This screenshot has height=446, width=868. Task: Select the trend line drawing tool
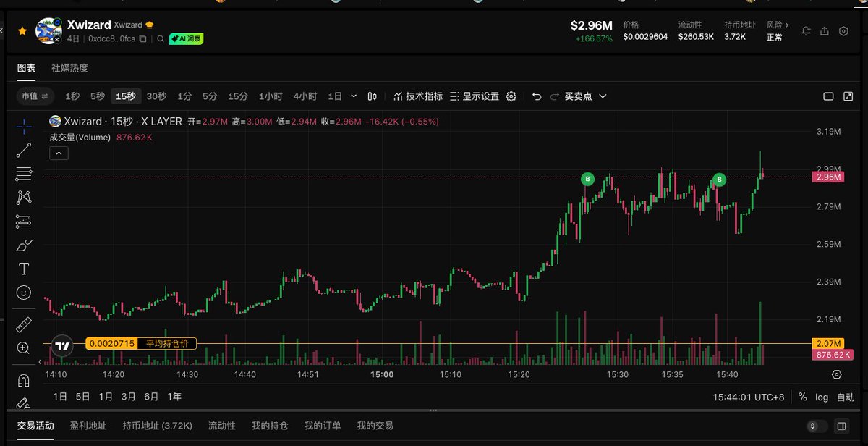click(24, 151)
